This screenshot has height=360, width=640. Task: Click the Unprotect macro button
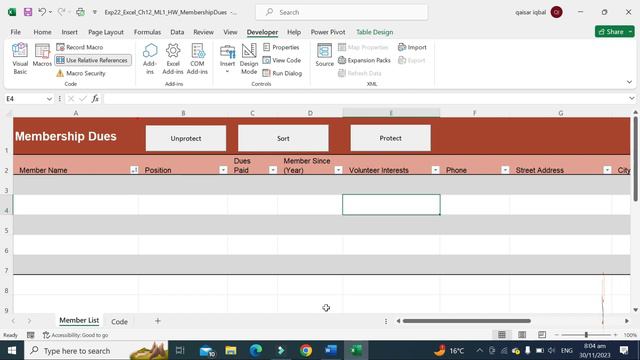(186, 138)
